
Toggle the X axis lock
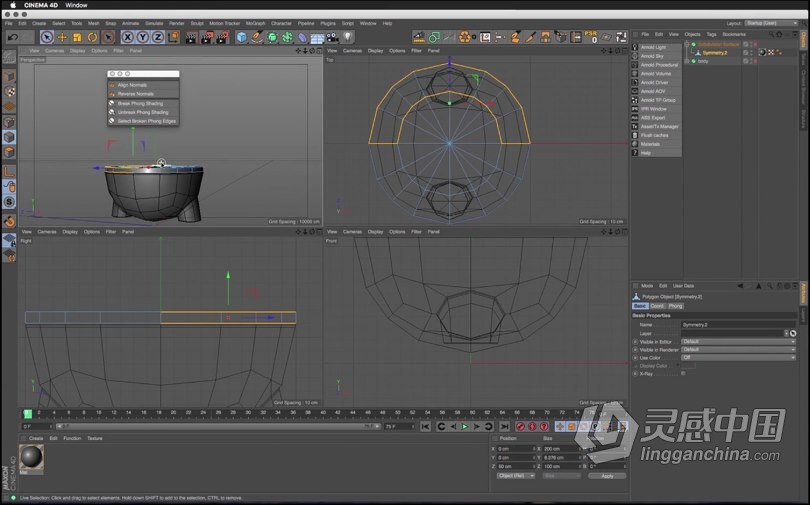coord(128,37)
